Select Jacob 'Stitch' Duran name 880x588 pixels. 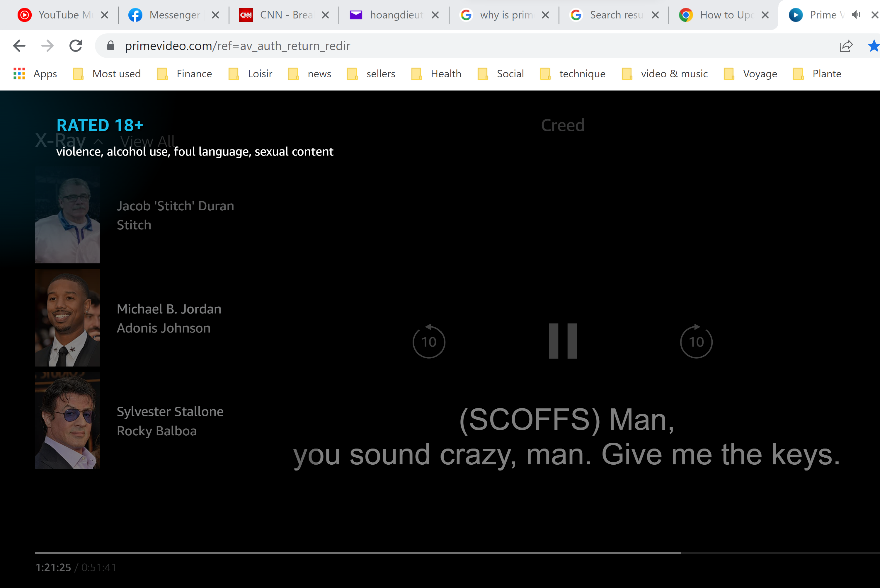pyautogui.click(x=175, y=206)
